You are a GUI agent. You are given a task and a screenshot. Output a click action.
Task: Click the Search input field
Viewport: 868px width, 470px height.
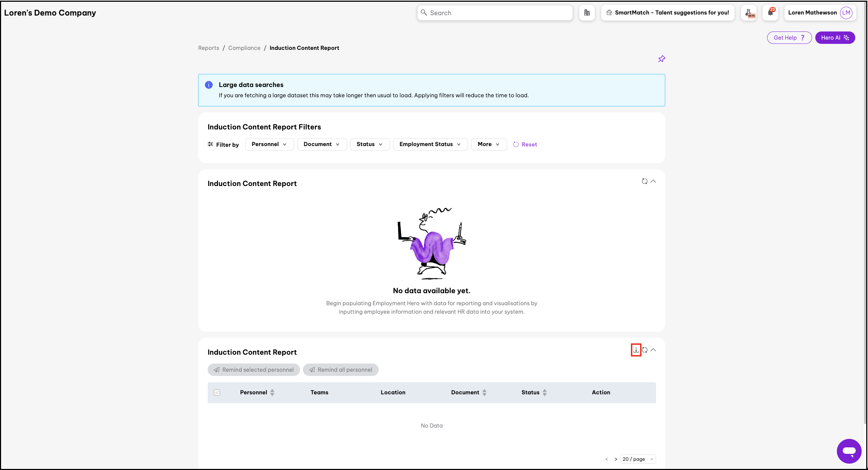495,13
